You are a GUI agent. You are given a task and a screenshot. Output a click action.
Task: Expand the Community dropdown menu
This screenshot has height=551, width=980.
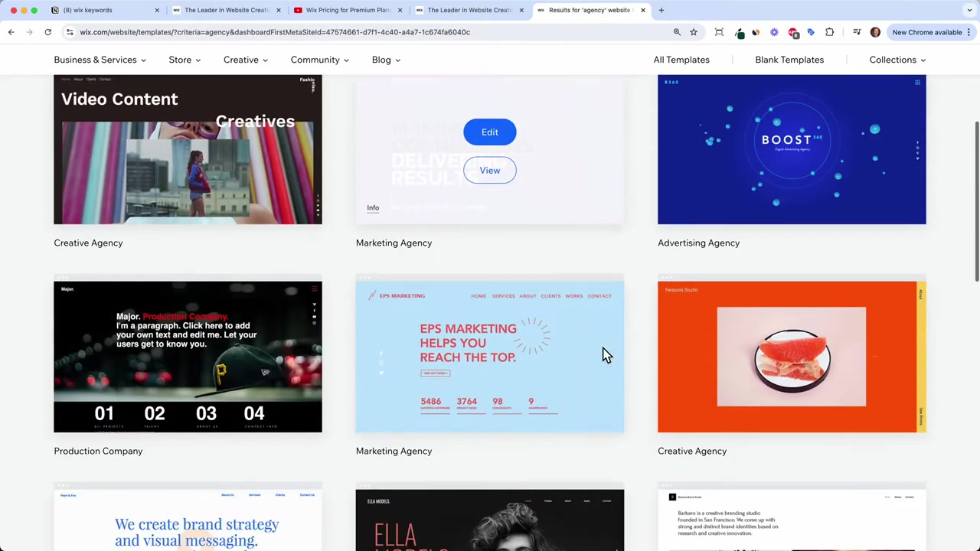[319, 60]
